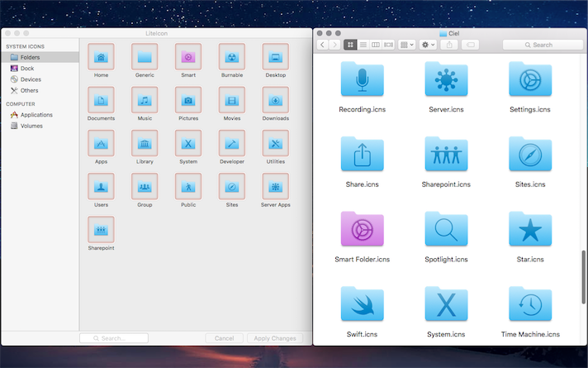Open Dock category in the sidebar
Screen dimensions: 588x368
pos(40,69)
